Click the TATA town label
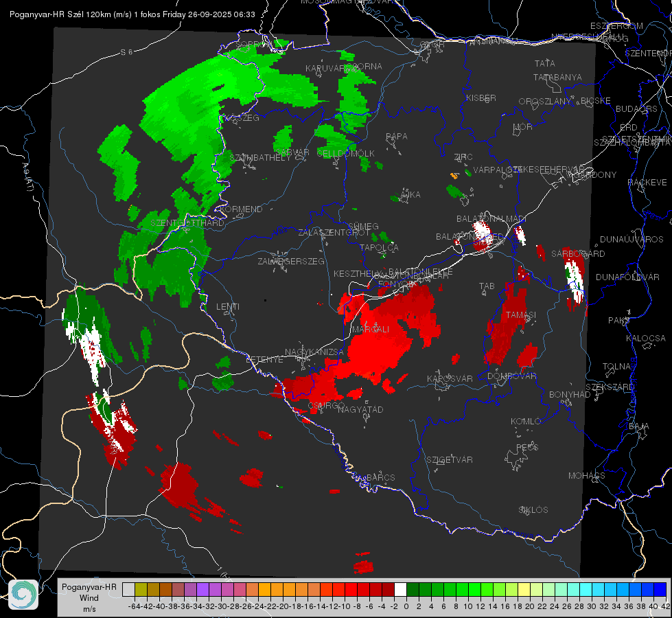 (x=545, y=63)
